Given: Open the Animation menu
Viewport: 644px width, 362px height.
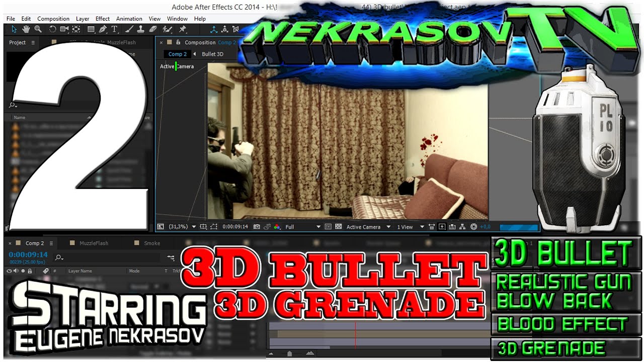Looking at the screenshot, I should pyautogui.click(x=129, y=19).
